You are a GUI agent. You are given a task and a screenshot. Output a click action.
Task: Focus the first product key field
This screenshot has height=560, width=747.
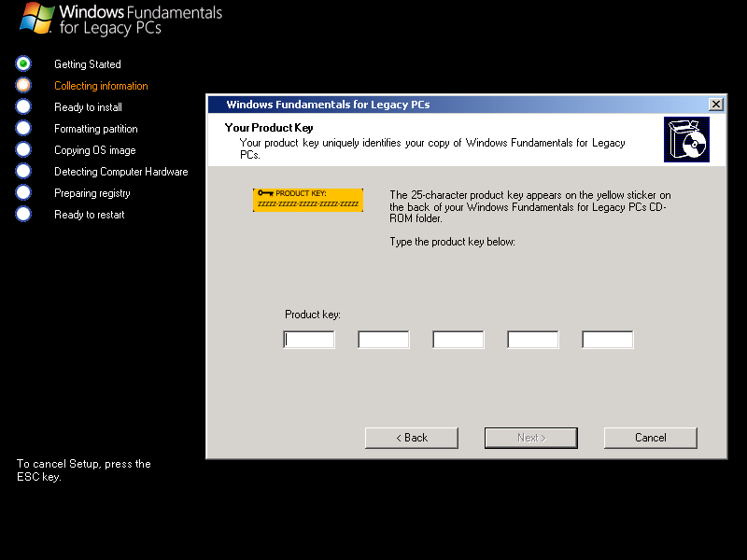click(309, 340)
